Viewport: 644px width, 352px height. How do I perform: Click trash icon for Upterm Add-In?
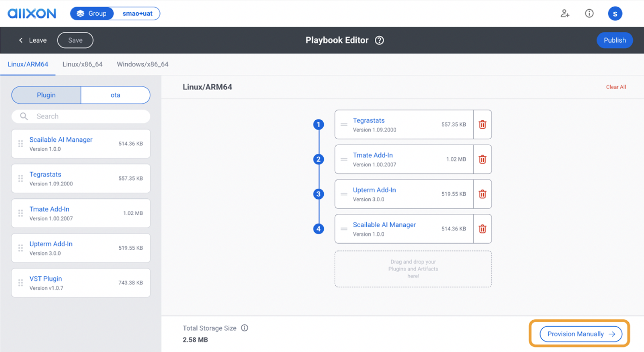point(482,194)
